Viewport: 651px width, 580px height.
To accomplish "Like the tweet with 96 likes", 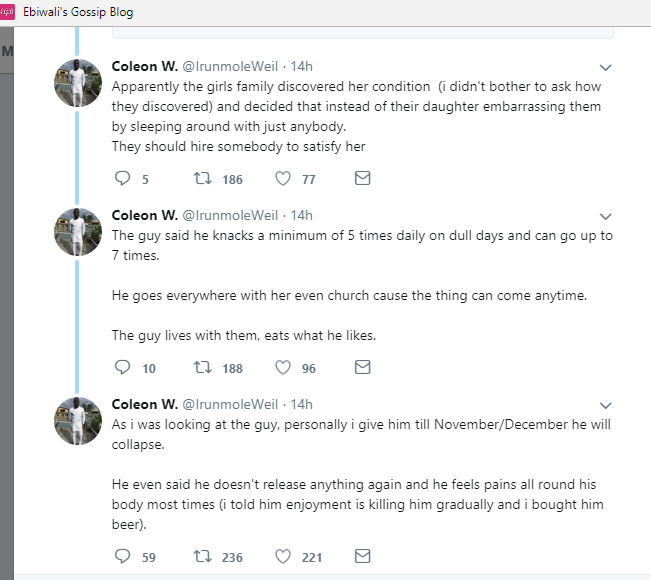I will tap(282, 368).
